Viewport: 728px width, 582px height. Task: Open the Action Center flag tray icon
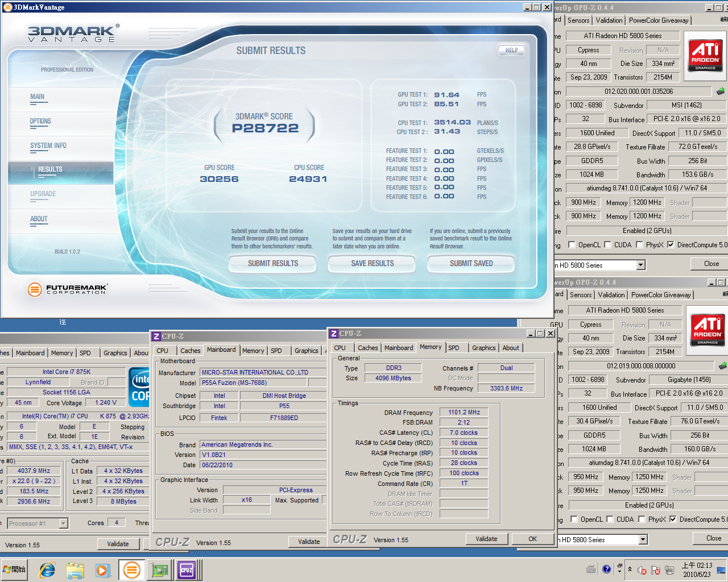(656, 570)
